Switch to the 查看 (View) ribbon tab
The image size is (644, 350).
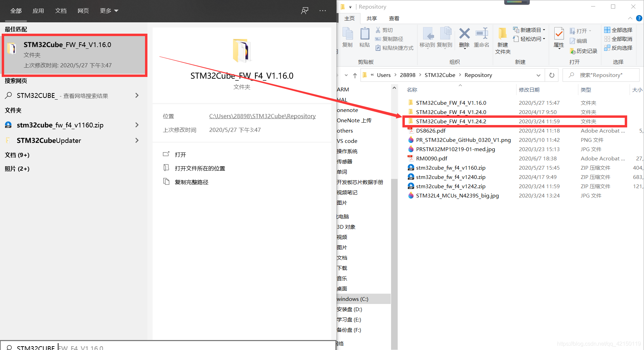(394, 18)
